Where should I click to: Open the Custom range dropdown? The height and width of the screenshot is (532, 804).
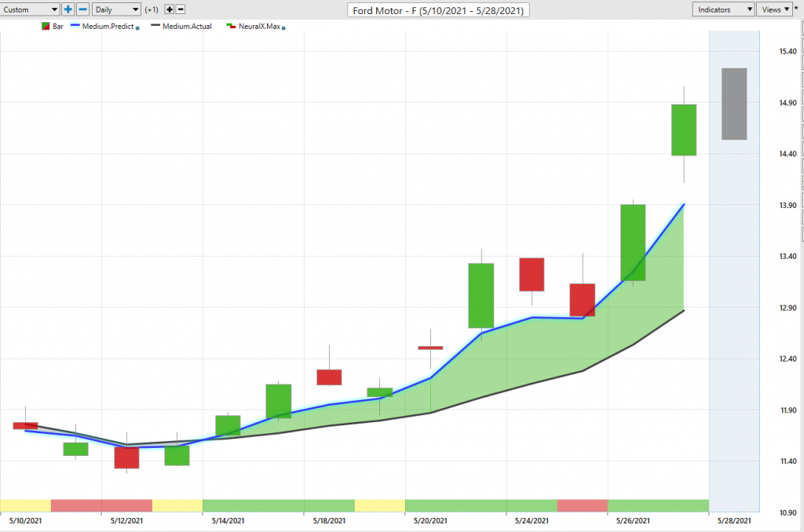[x=29, y=9]
